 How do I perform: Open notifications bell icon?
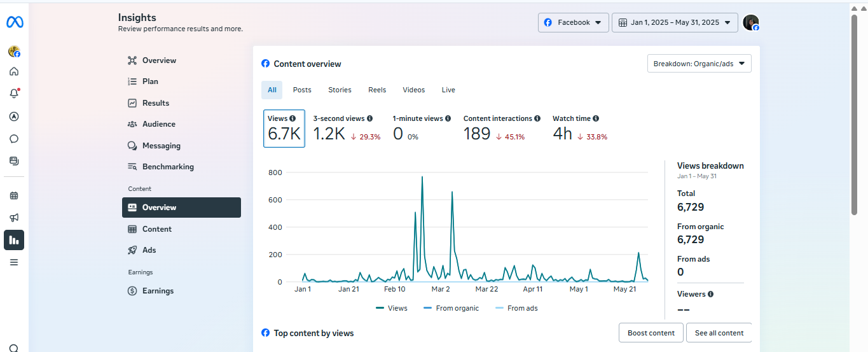(14, 94)
